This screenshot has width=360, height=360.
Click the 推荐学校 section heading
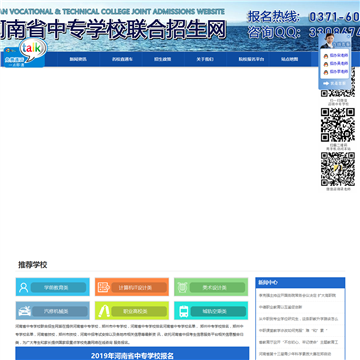[x=33, y=265]
